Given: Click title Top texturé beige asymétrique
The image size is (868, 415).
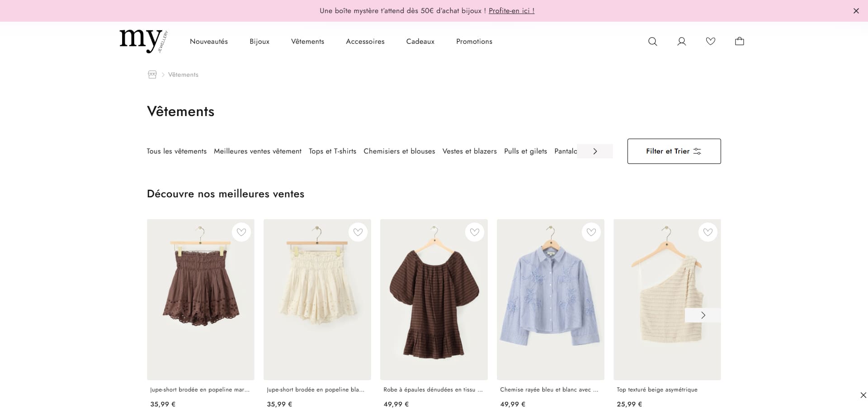Looking at the screenshot, I should (657, 390).
